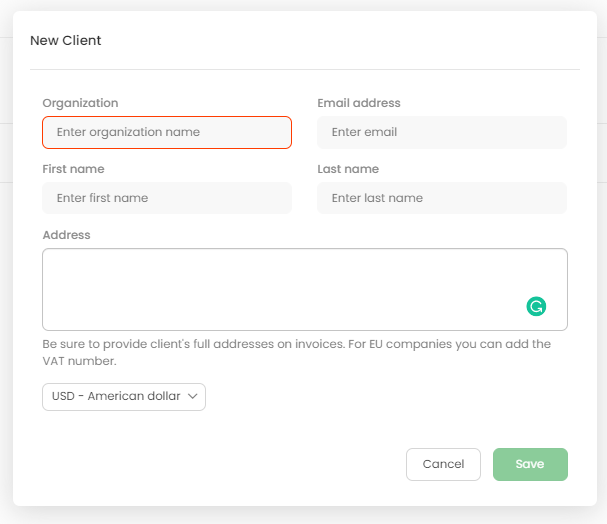The height and width of the screenshot is (524, 607).
Task: Save the new client
Action: pyautogui.click(x=530, y=464)
